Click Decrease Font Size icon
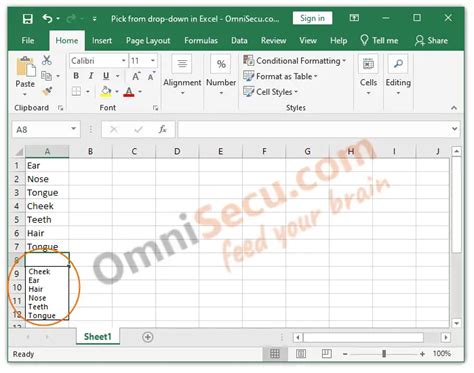Image resolution: width=474 pixels, height=373 pixels. [151, 76]
